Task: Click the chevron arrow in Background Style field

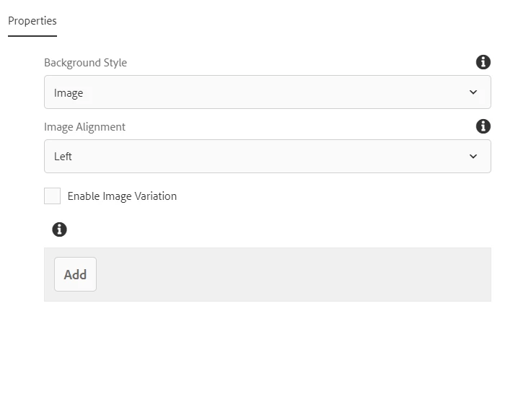Action: (473, 92)
